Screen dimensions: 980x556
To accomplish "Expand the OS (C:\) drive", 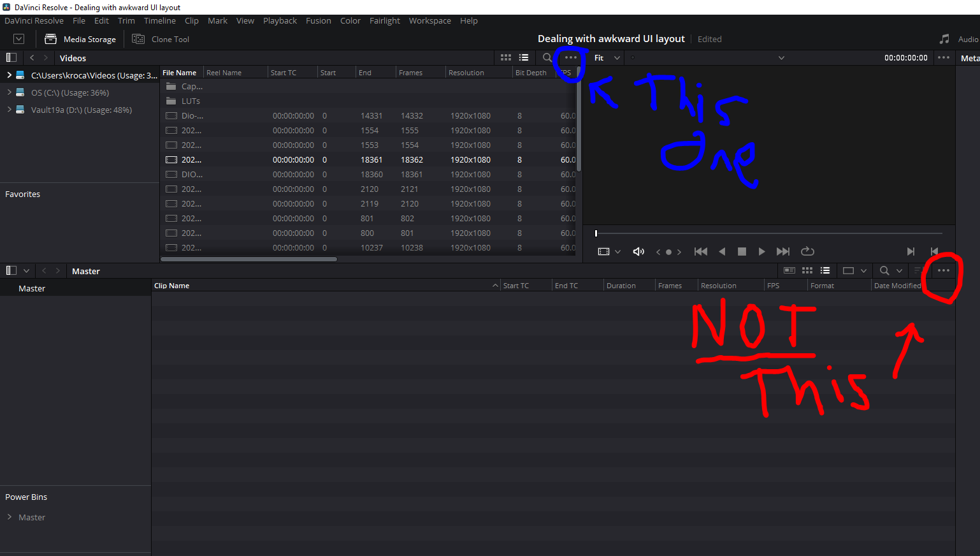I will tap(10, 92).
